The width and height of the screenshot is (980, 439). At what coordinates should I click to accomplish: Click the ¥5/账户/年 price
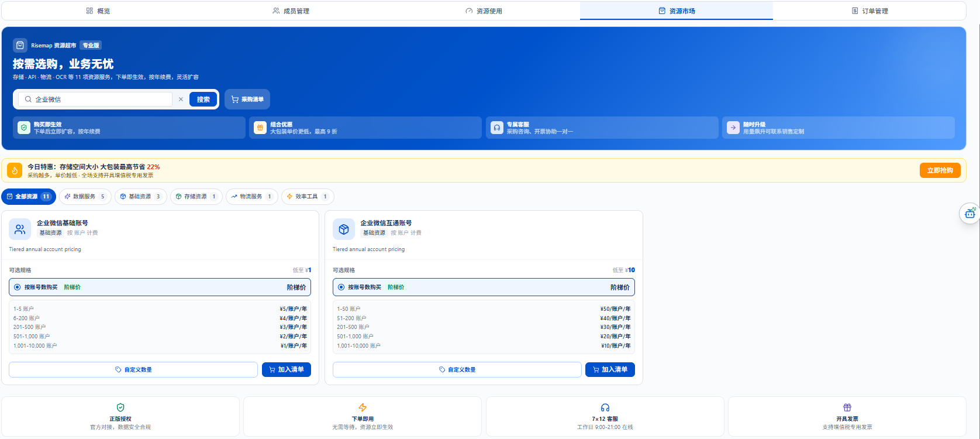click(x=293, y=309)
